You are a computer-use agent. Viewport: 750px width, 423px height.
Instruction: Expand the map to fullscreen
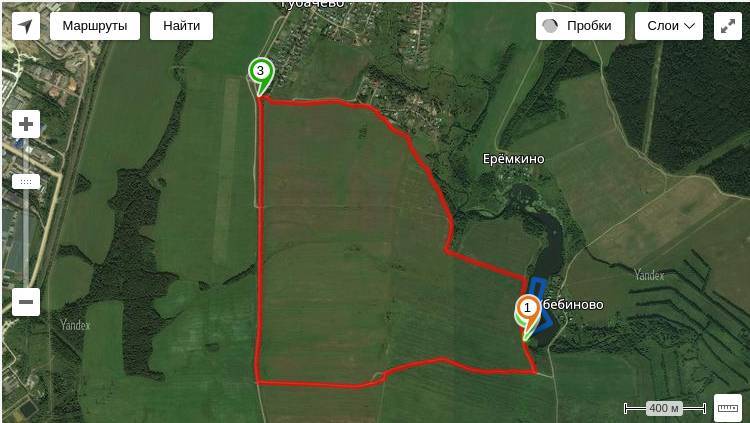(x=728, y=26)
